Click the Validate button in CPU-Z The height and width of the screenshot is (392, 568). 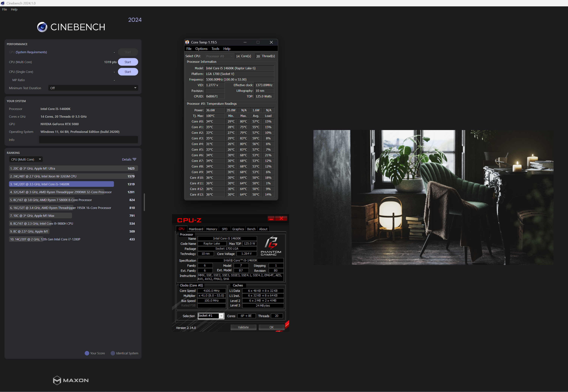pos(243,327)
